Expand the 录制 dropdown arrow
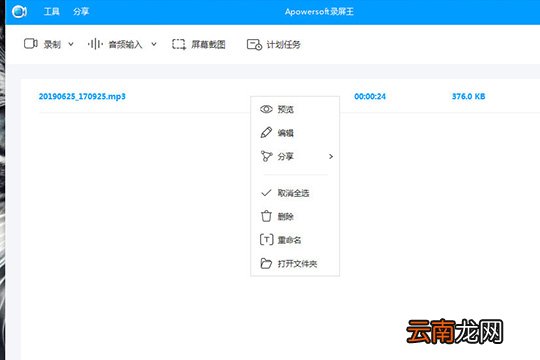The image size is (540, 360). 71,44
